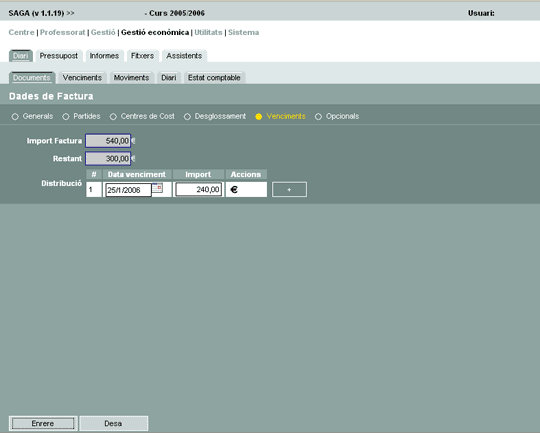Open the Centre menu
The height and width of the screenshot is (433, 540).
coord(21,32)
